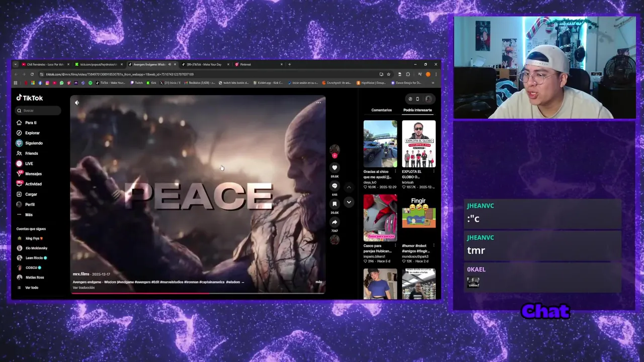Image resolution: width=644 pixels, height=362 pixels.
Task: Click the profile avatar in top-right pill
Action: [x=428, y=99]
